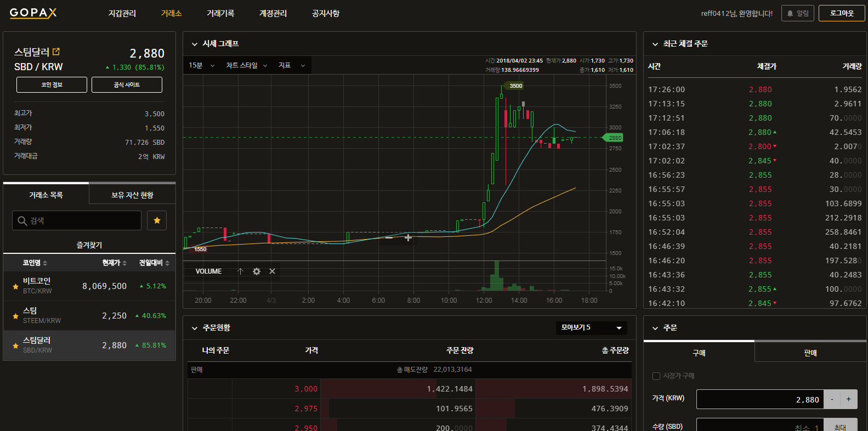Viewport: 868px width, 431px height.
Task: Click the 16:52:04 recent trade row
Action: click(x=755, y=232)
